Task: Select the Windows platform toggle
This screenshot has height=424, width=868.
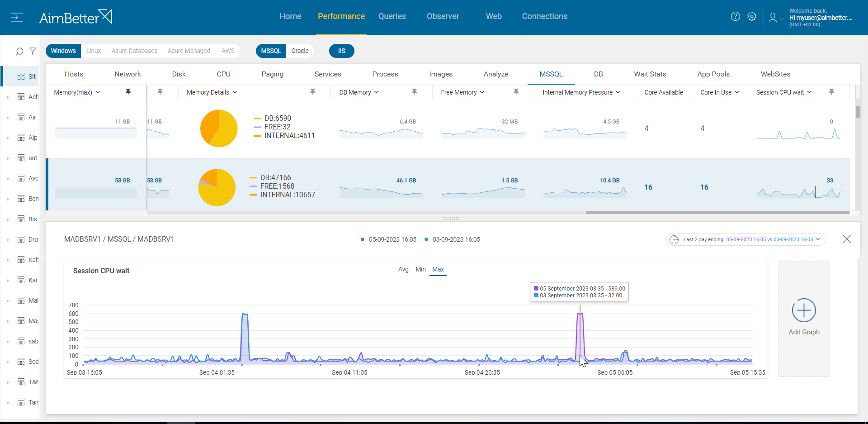Action: pyautogui.click(x=63, y=51)
